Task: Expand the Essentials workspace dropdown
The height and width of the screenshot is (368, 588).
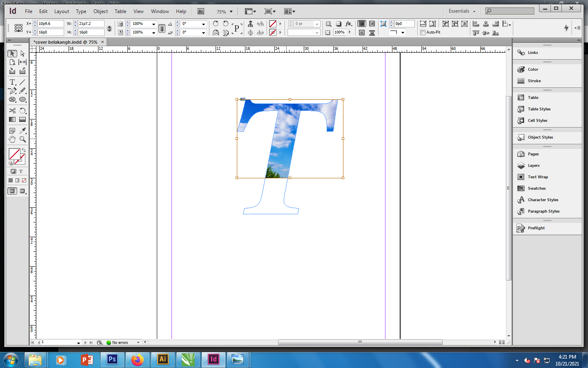Action: [462, 11]
